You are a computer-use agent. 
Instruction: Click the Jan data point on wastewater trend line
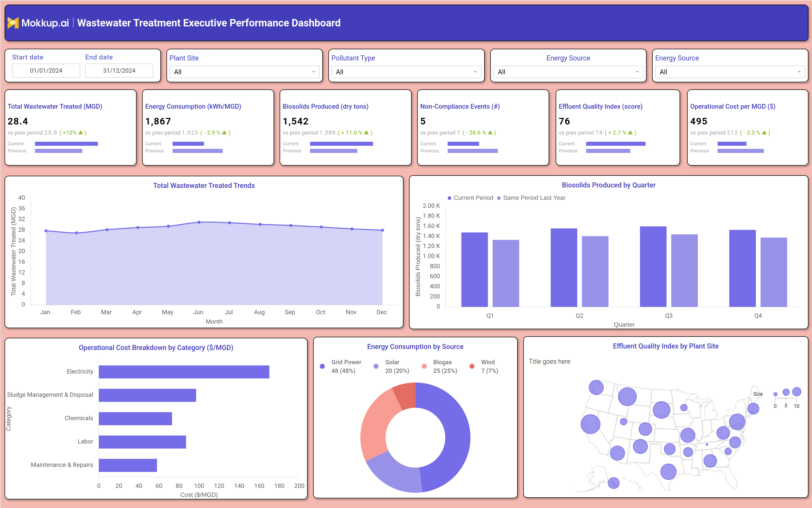coord(46,231)
